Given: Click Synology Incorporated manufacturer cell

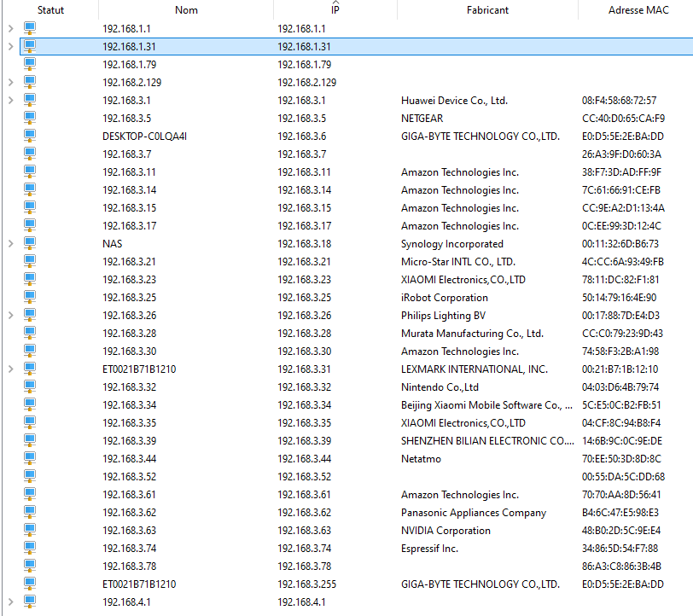Looking at the screenshot, I should pyautogui.click(x=451, y=244).
